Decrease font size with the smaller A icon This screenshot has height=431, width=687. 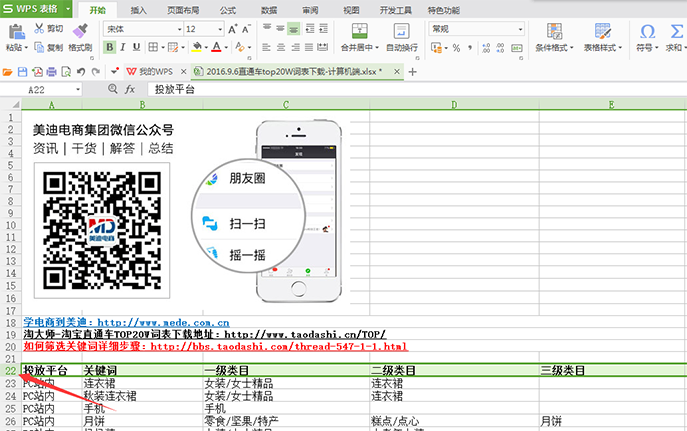coord(246,29)
